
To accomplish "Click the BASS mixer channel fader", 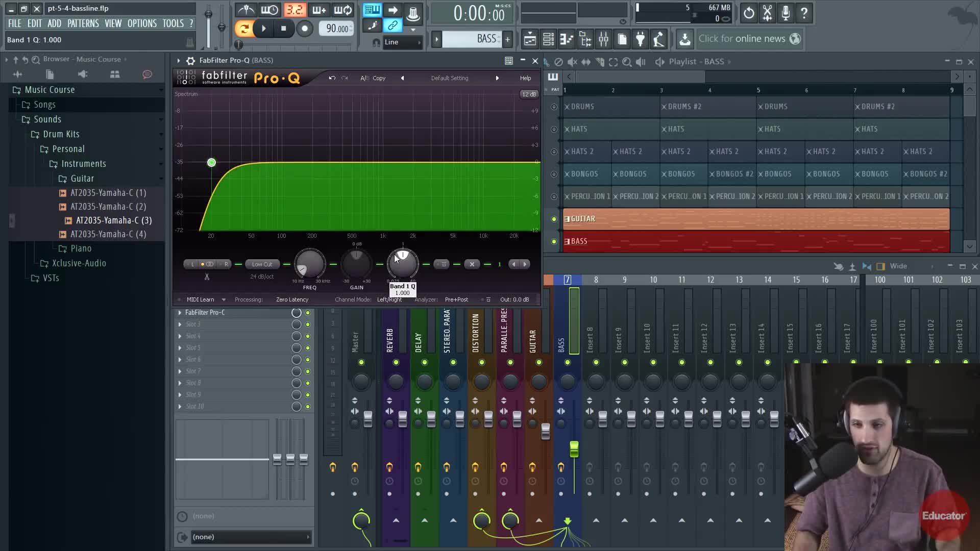I will [574, 449].
